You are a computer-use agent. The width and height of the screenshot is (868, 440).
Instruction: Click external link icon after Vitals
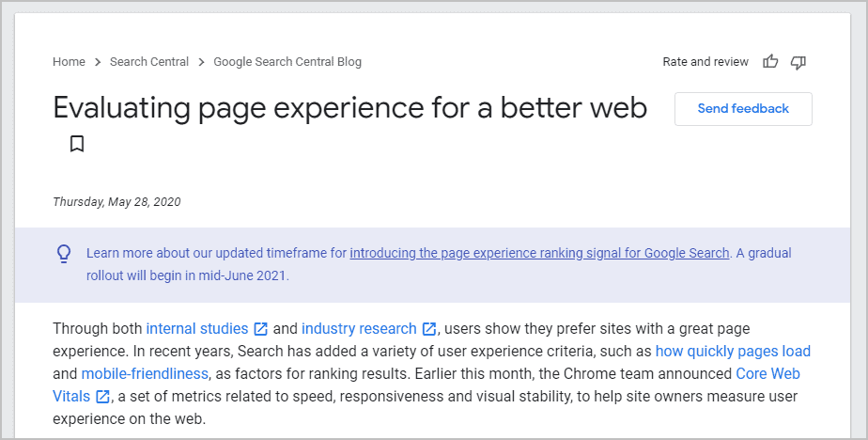click(x=102, y=397)
